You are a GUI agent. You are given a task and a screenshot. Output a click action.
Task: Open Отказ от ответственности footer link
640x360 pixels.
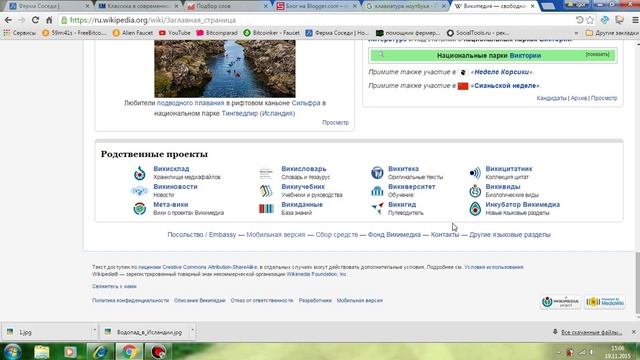[x=262, y=300]
